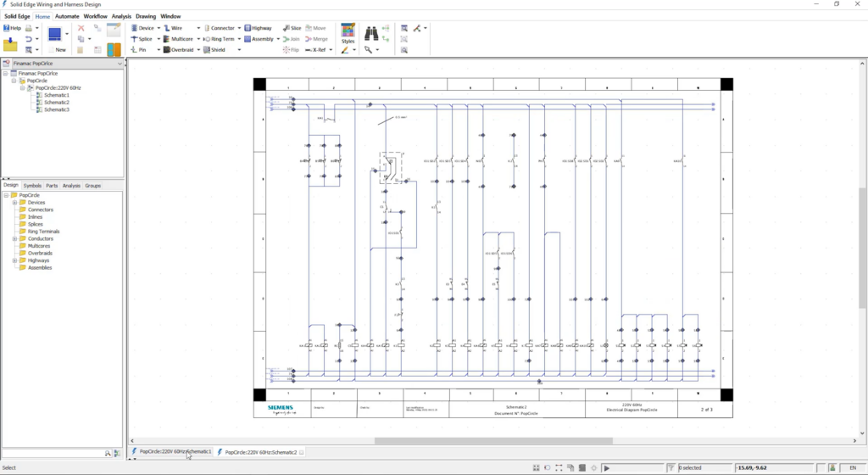This screenshot has width=868, height=475.
Task: Click the binoculars find icon
Action: [x=371, y=33]
